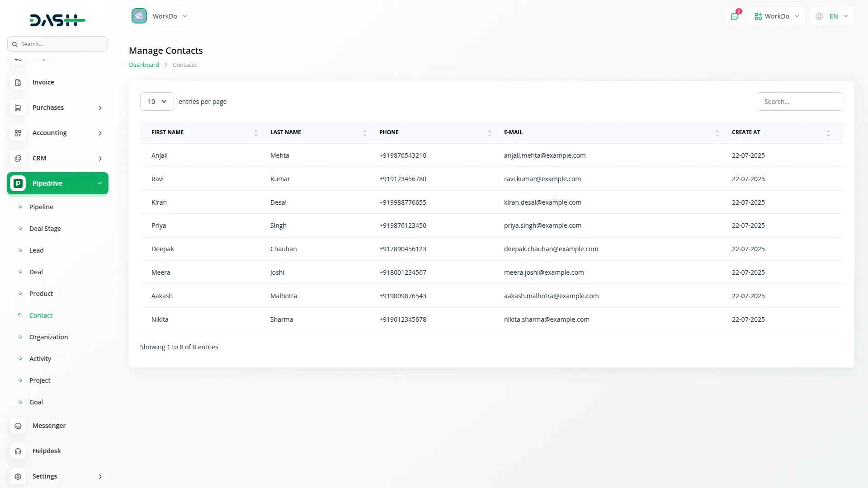
Task: Open the EN language dropdown
Action: tap(832, 16)
